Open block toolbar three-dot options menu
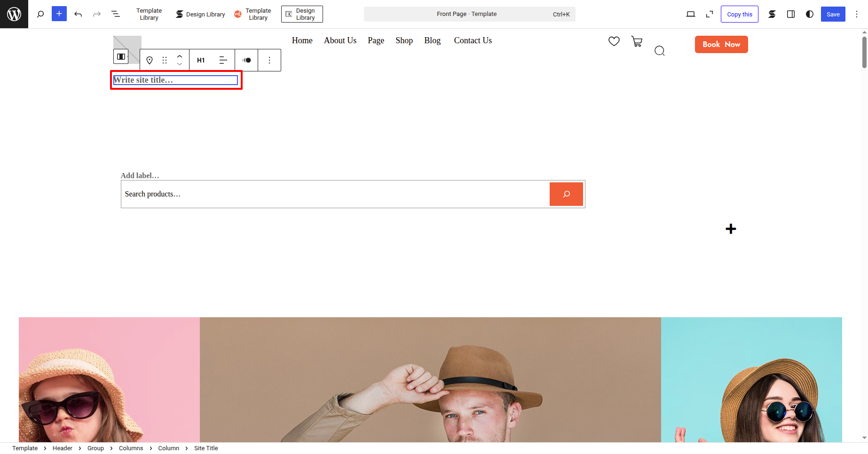The image size is (868, 454). pyautogui.click(x=269, y=60)
